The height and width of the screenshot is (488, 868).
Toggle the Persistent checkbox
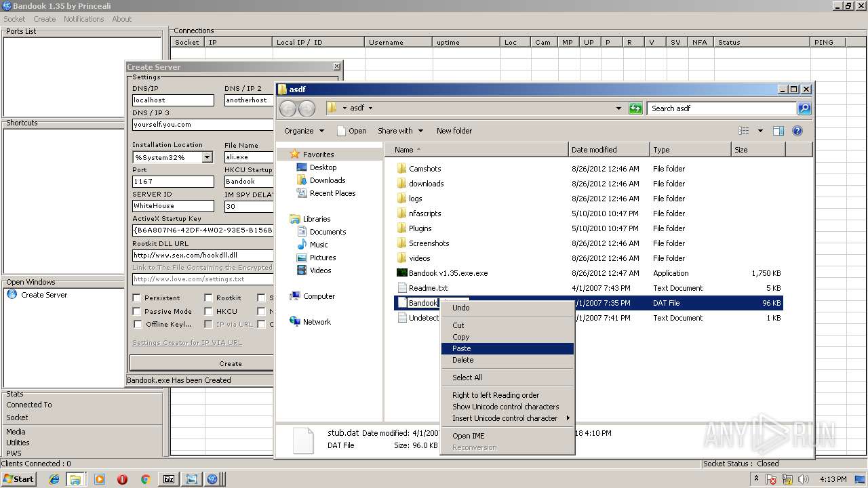pyautogui.click(x=137, y=298)
